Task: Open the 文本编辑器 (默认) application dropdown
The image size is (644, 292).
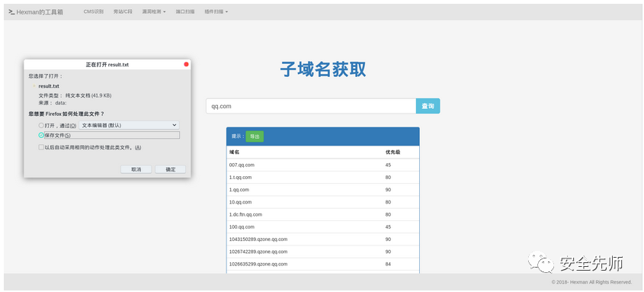Action: [129, 125]
